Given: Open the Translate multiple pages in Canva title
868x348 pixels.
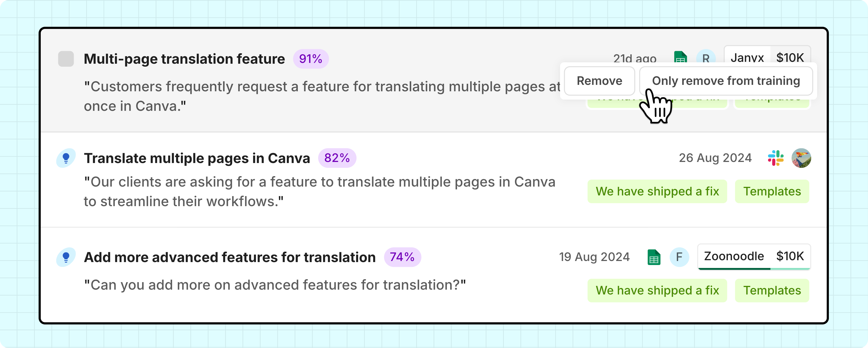Looking at the screenshot, I should click(197, 158).
